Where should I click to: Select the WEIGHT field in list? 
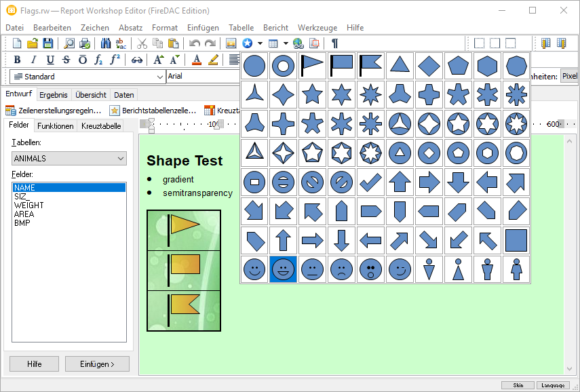coord(29,205)
